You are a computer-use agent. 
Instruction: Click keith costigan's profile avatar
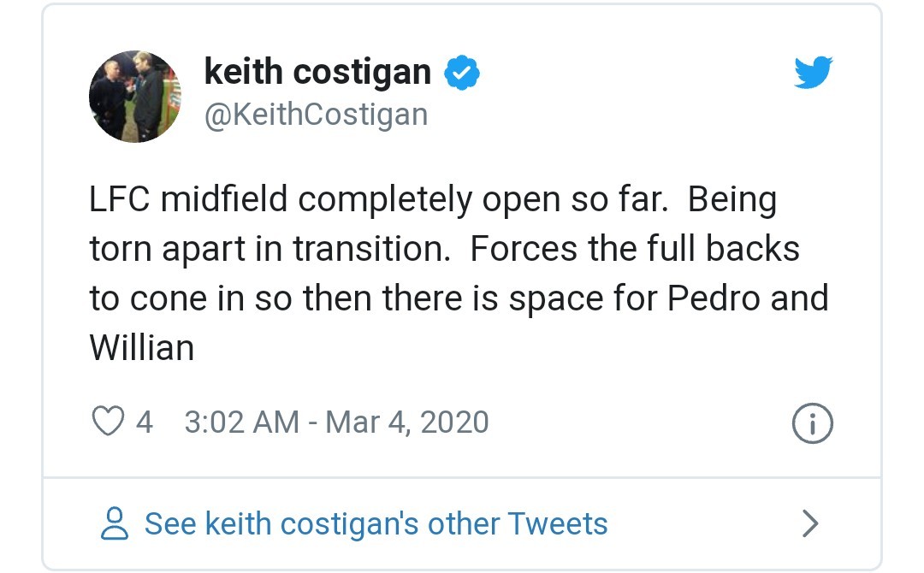tap(134, 94)
